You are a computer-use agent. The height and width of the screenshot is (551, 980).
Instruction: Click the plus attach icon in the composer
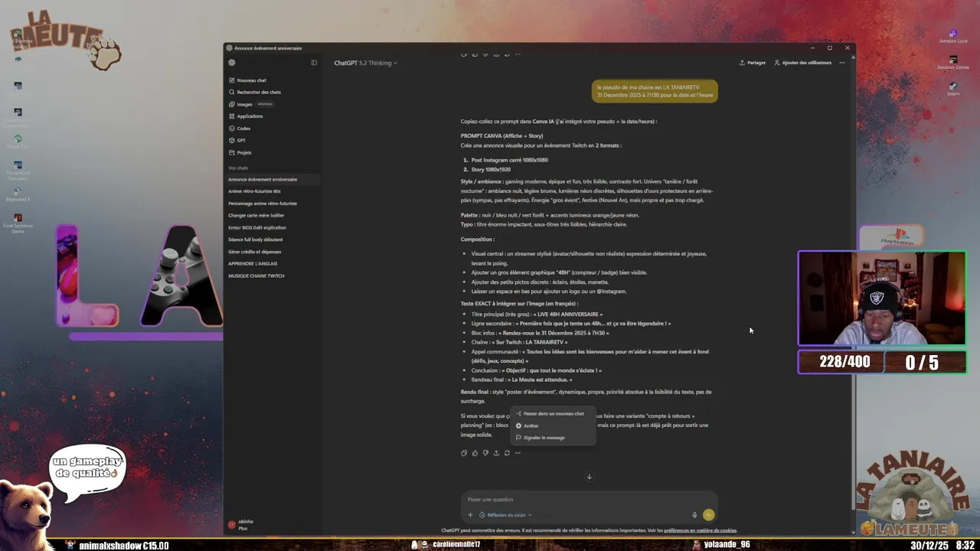470,515
